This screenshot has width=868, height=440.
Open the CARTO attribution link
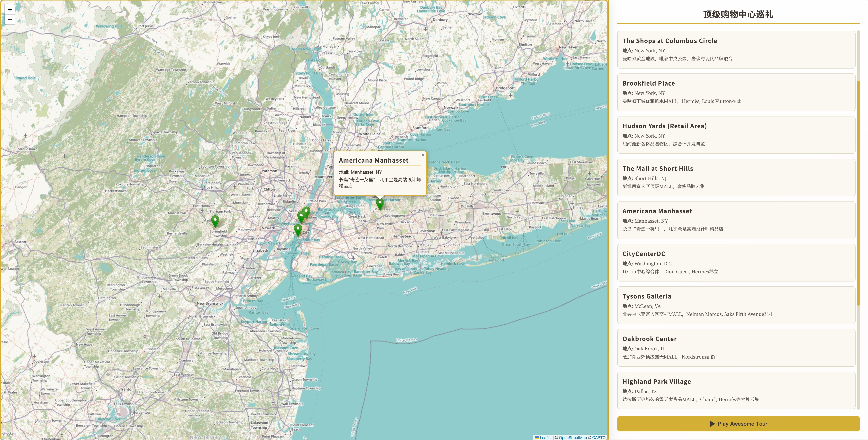599,437
